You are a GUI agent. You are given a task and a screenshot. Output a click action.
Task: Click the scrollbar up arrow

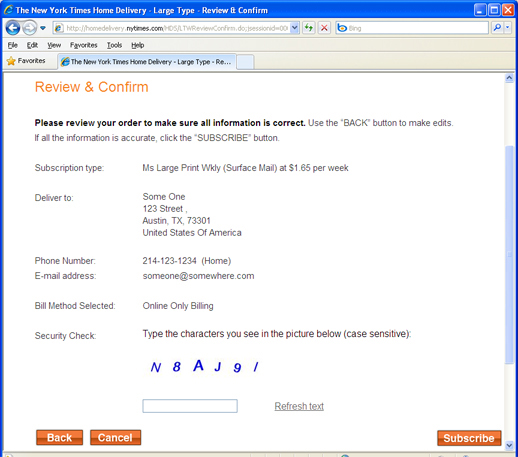click(509, 78)
